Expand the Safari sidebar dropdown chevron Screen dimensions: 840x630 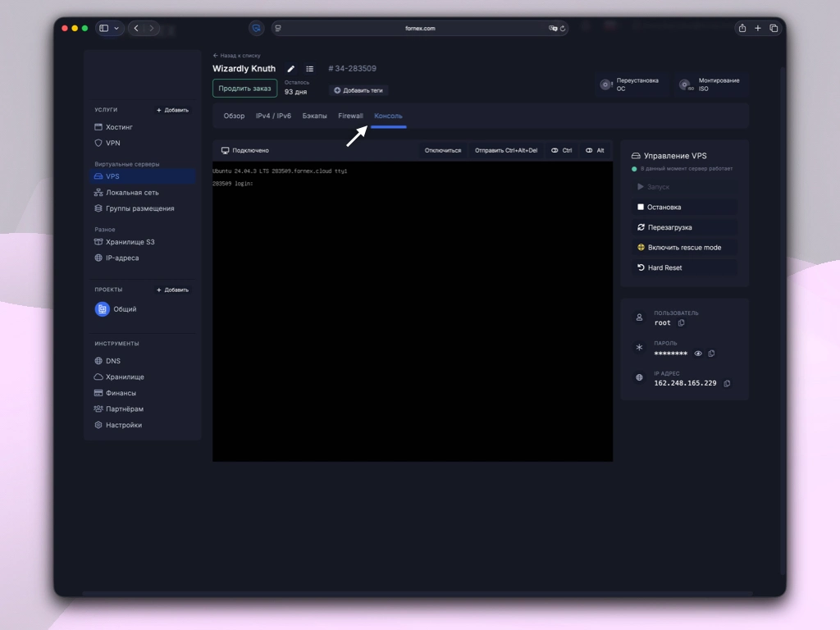pos(116,28)
